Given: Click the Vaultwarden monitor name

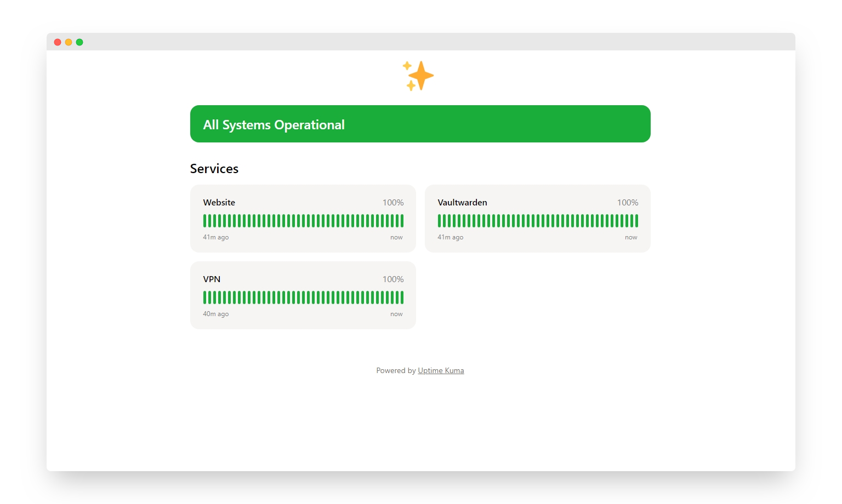Looking at the screenshot, I should coord(462,203).
